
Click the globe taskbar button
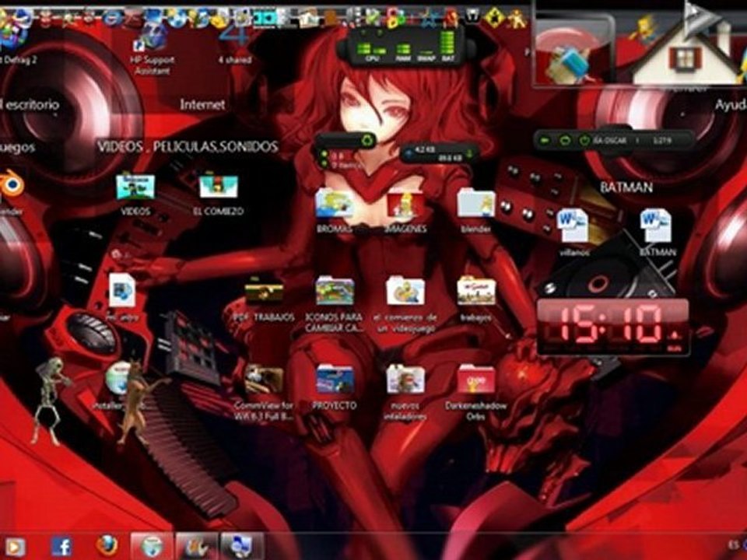(x=152, y=546)
